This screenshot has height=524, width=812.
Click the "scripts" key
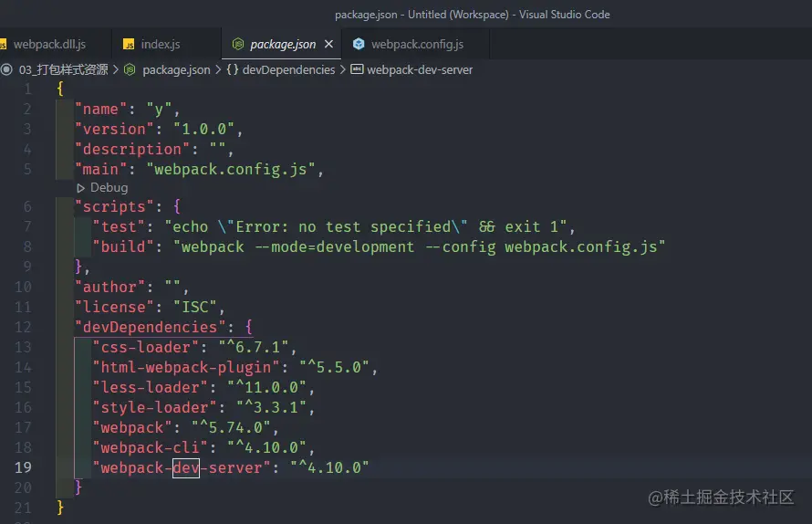(x=114, y=207)
